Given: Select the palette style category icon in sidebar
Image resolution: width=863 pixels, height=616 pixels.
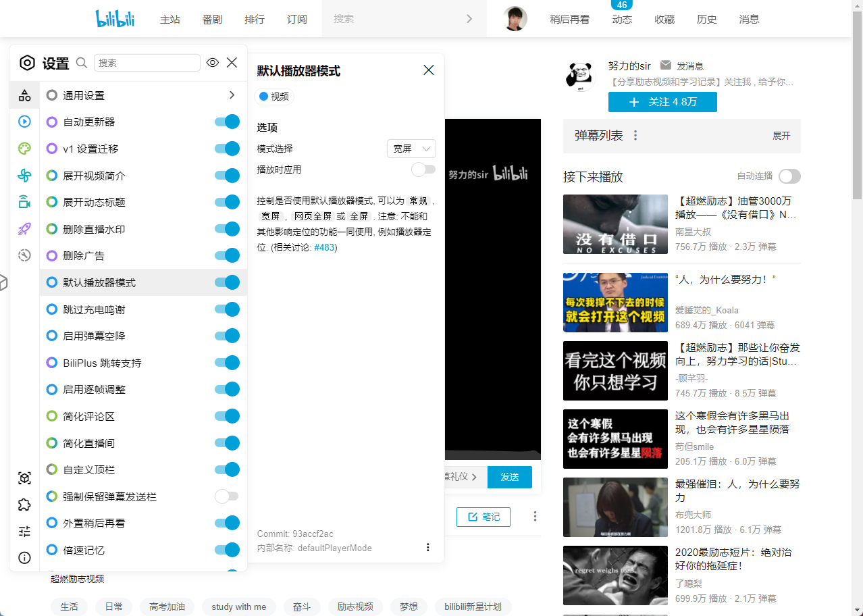Looking at the screenshot, I should tap(24, 149).
